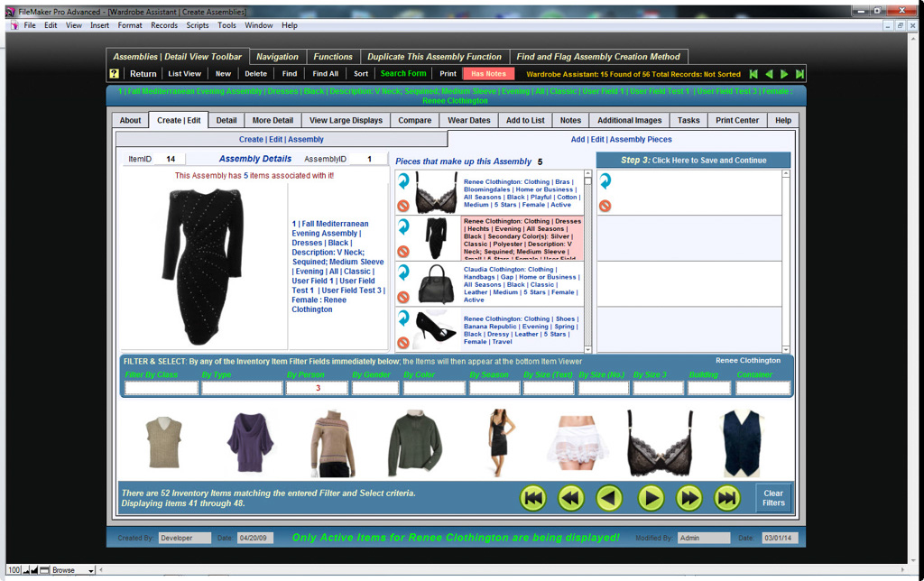
Task: Remove the Shoes piece with its red icon
Action: (403, 342)
